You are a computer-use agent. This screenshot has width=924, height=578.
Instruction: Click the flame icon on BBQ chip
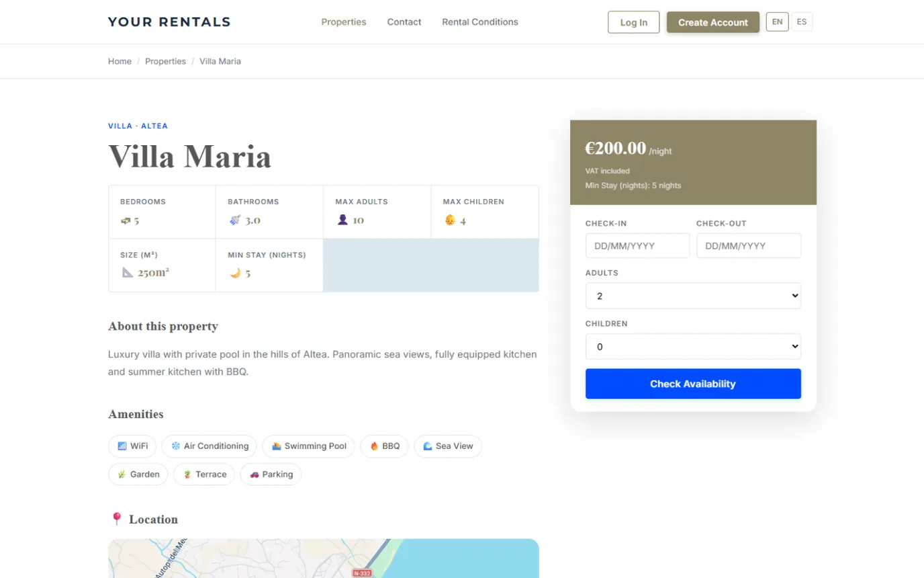[374, 446]
